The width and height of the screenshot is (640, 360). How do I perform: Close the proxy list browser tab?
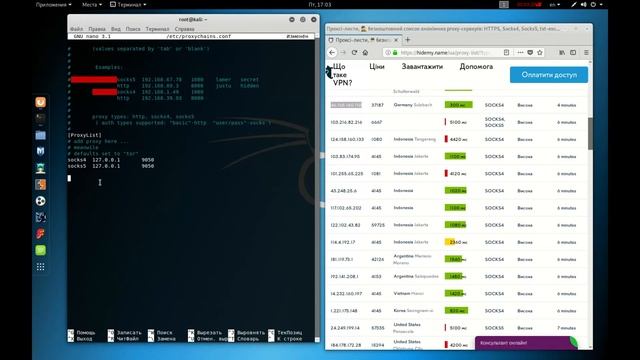click(396, 40)
